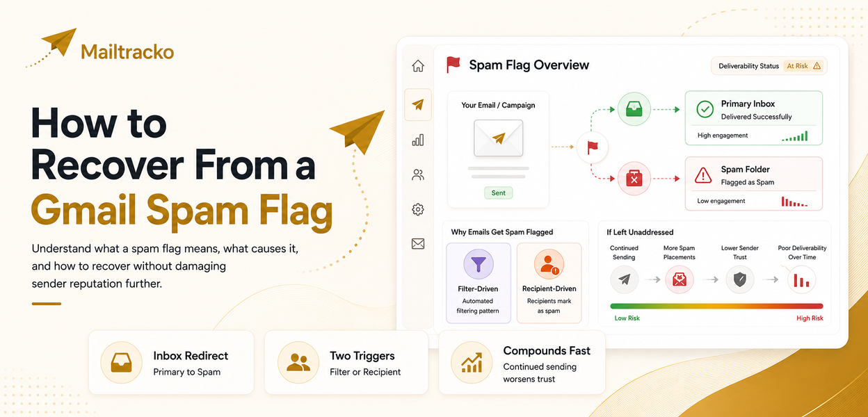
Task: Click the Spam Folder heading
Action: coord(745,169)
